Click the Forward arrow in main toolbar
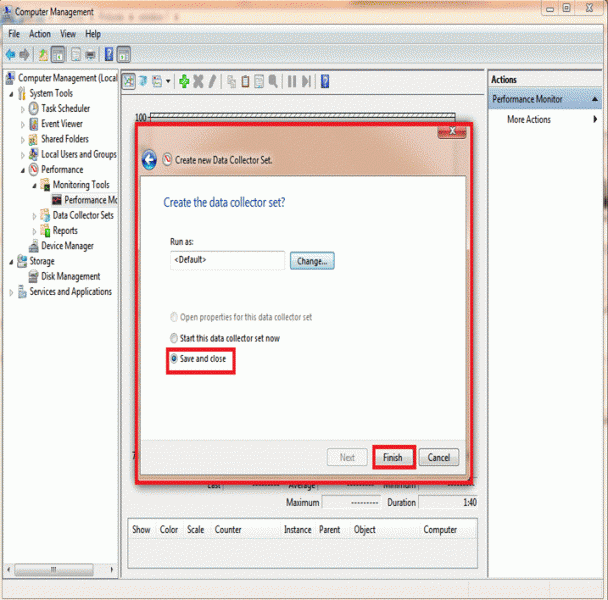Image resolution: width=608 pixels, height=600 pixels. pyautogui.click(x=24, y=55)
